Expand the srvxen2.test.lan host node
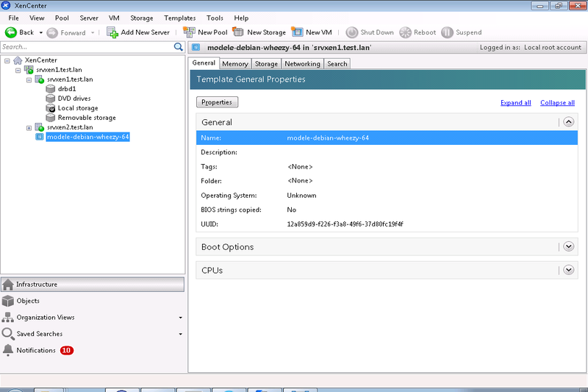The width and height of the screenshot is (588, 392). [x=29, y=128]
